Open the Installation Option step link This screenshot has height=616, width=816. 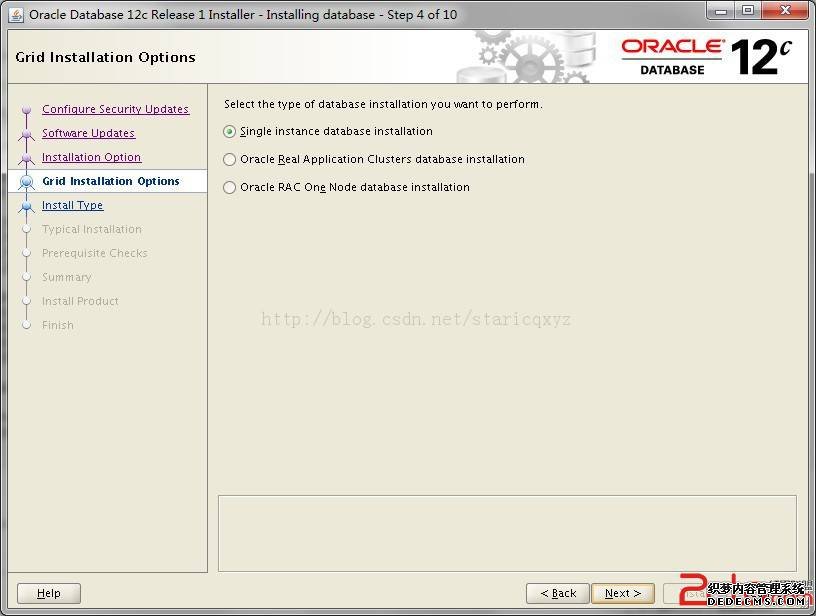[91, 157]
